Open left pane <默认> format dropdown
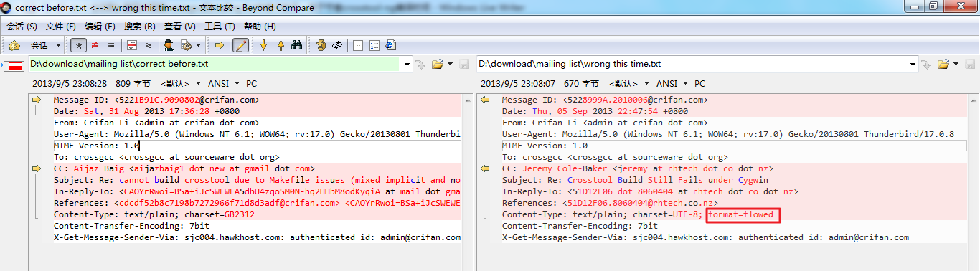 tap(181, 84)
